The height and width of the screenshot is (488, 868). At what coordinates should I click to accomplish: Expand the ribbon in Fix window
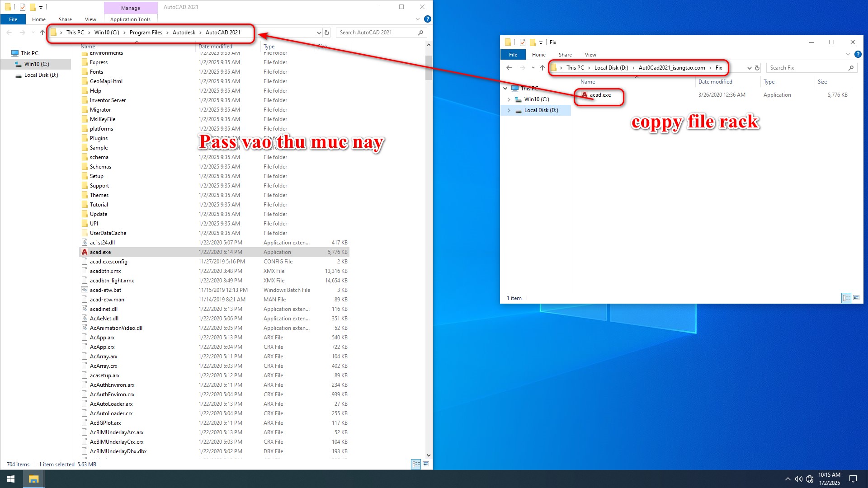pos(848,54)
